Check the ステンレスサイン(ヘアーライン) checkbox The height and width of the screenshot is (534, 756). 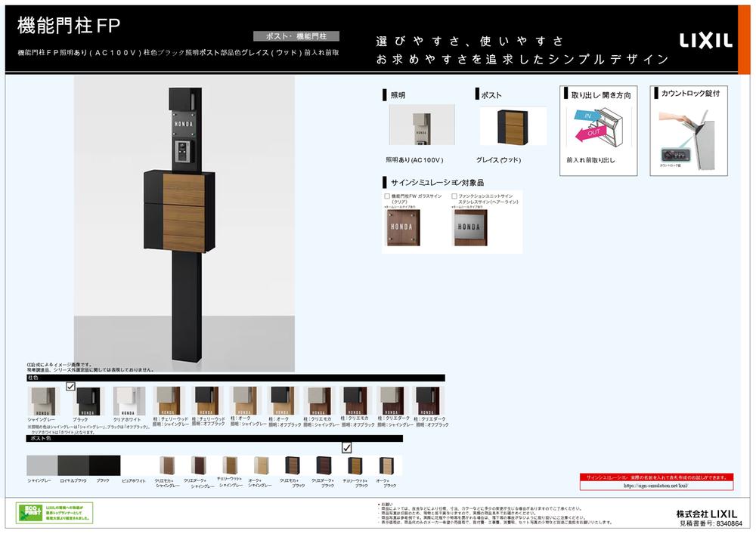click(454, 196)
